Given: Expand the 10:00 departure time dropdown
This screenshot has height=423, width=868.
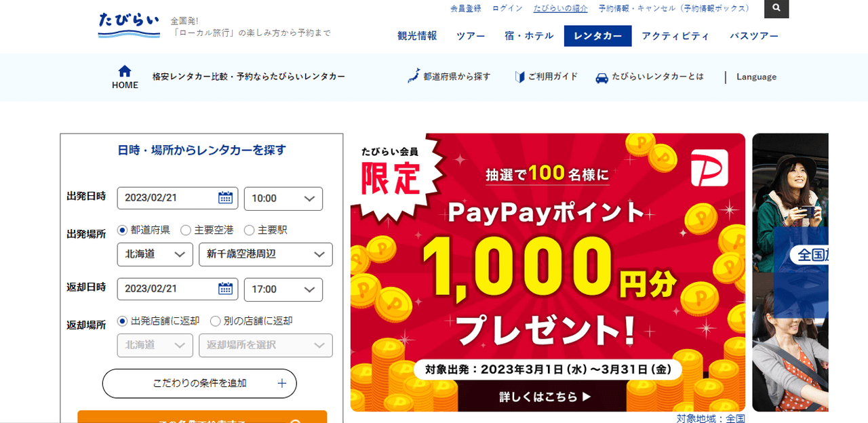Looking at the screenshot, I should (x=283, y=199).
